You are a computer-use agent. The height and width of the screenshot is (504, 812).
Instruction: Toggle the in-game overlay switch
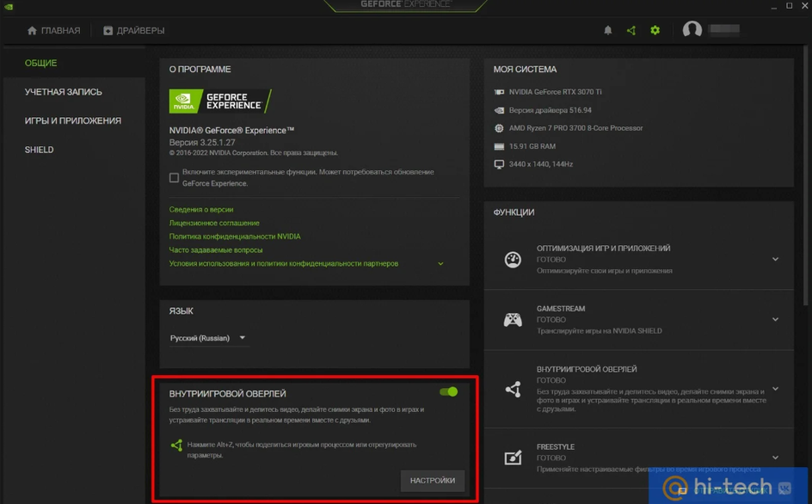[448, 391]
